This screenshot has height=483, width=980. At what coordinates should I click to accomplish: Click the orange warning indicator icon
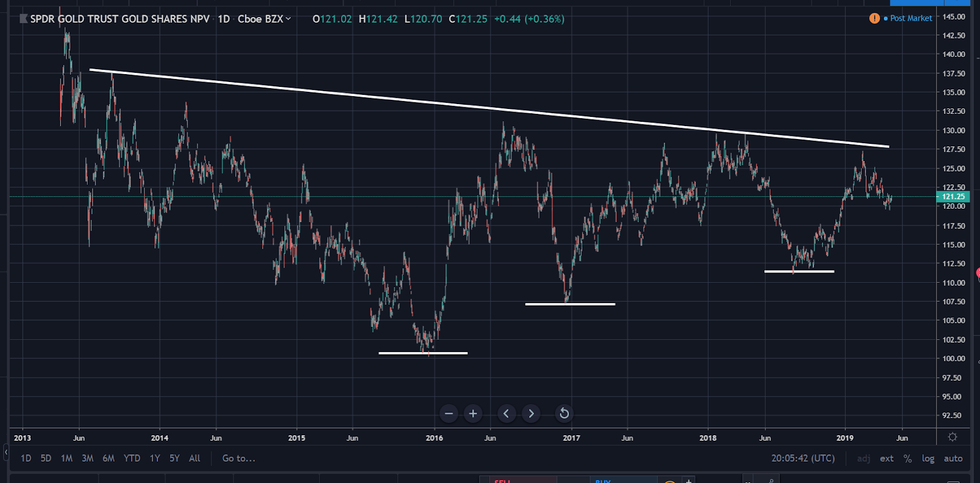point(874,18)
